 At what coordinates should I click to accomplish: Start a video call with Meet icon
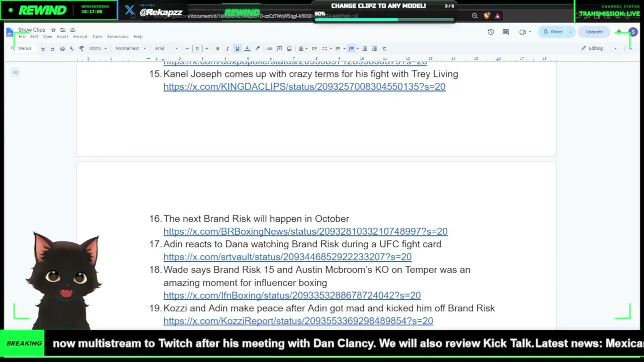coord(523,32)
